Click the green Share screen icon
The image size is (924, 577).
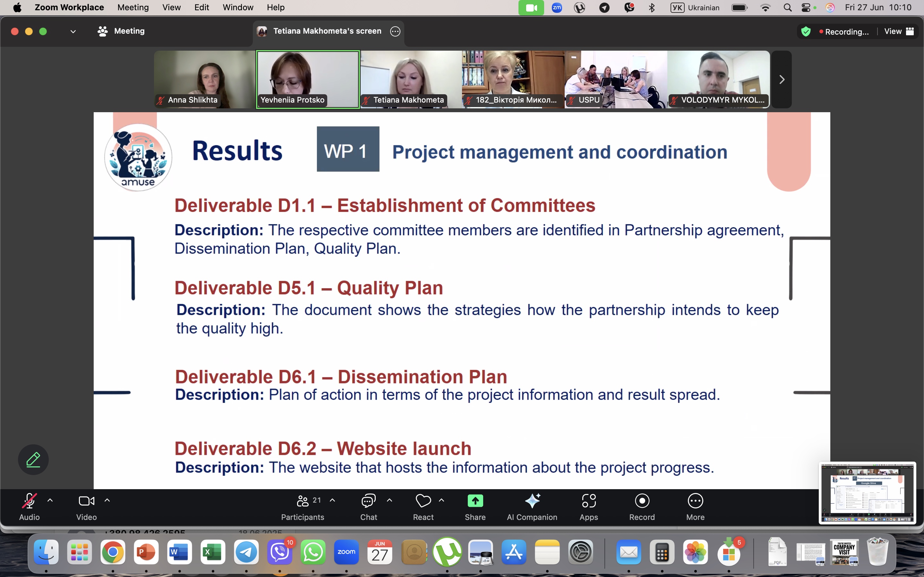pos(475,501)
